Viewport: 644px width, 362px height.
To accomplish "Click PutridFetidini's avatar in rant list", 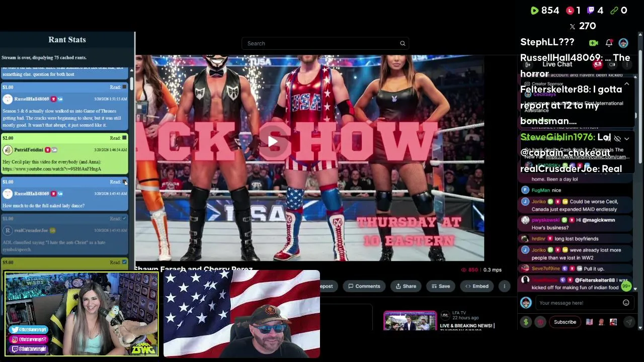I will tap(8, 150).
